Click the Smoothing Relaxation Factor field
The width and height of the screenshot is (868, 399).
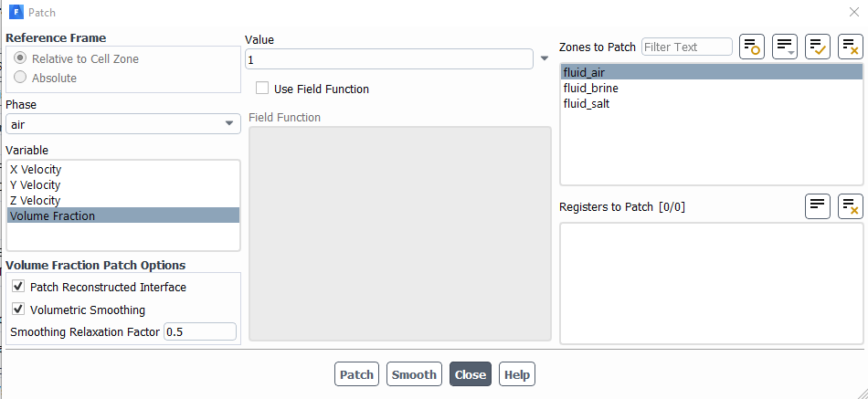pyautogui.click(x=200, y=332)
